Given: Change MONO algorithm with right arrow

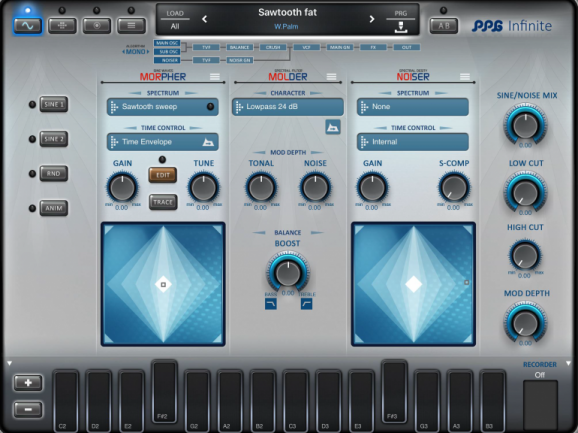Looking at the screenshot, I should tap(148, 52).
